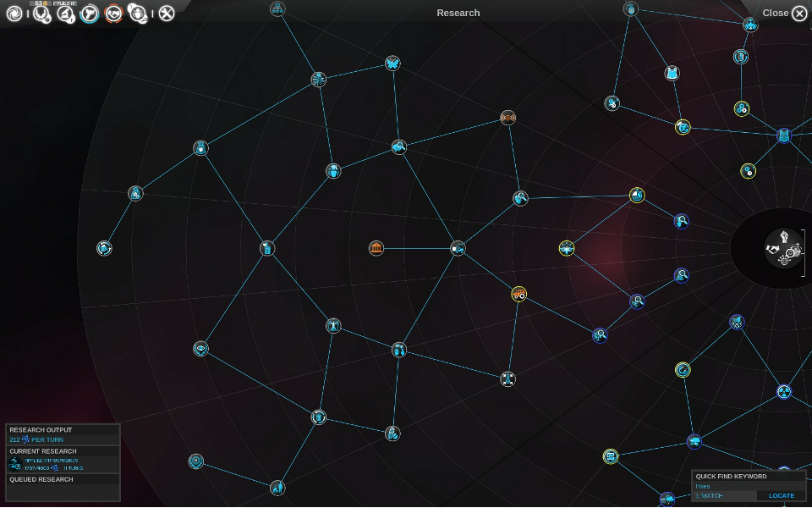
Task: Select the yellow-ringed pie chart node
Action: (x=637, y=196)
